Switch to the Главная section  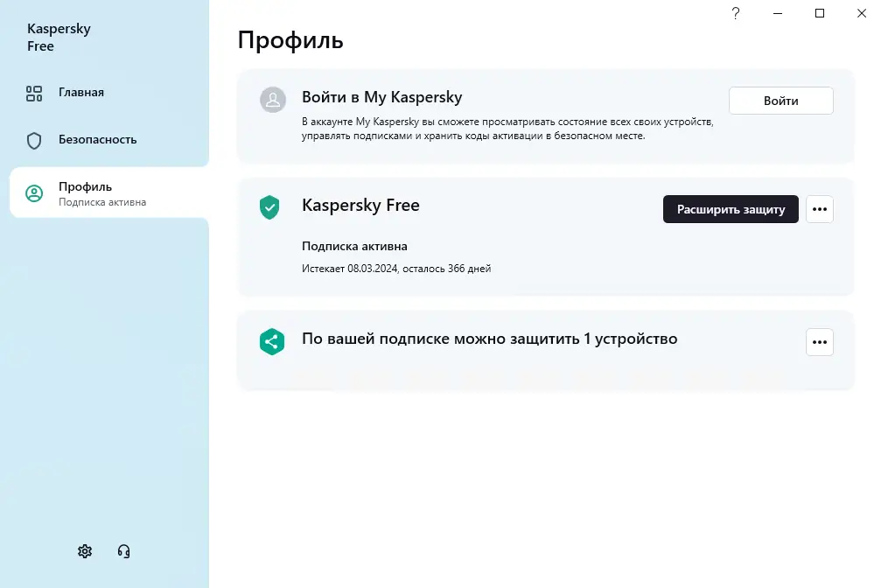(80, 92)
